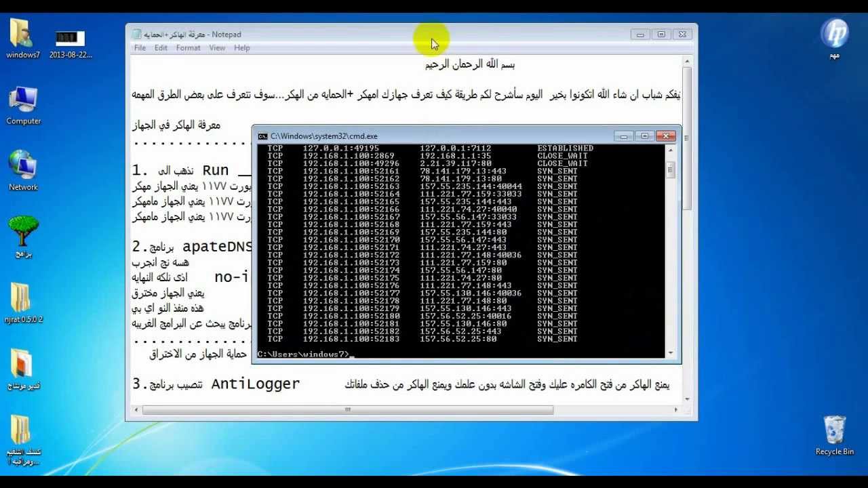Click the 2.21.39.117:80 foreign address
The width and height of the screenshot is (868, 488).
tap(456, 163)
